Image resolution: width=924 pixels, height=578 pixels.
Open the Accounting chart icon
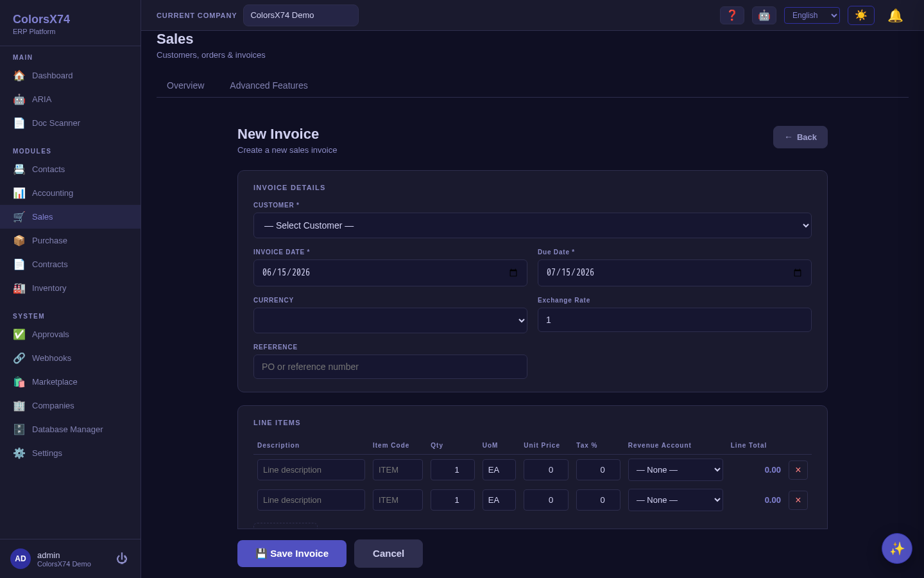pyautogui.click(x=19, y=193)
